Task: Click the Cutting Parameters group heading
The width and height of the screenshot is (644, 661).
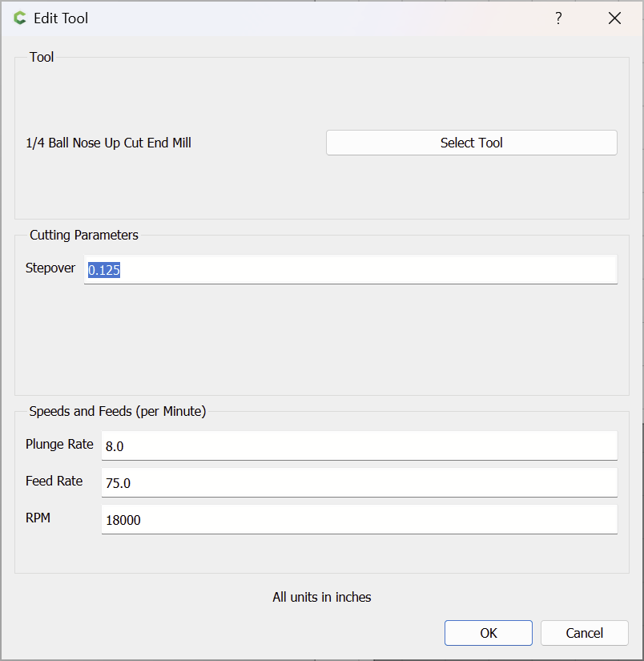Action: tap(84, 235)
